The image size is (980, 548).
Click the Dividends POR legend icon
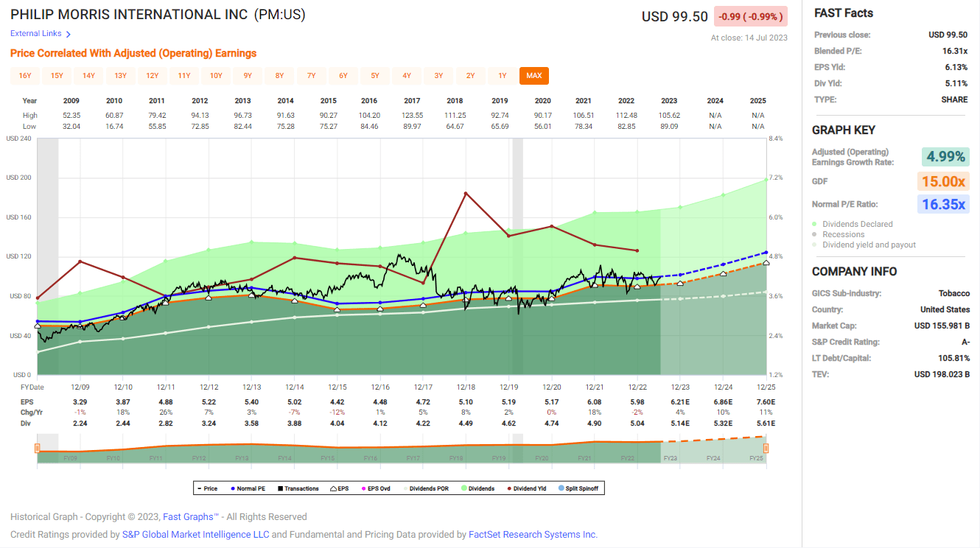[405, 488]
